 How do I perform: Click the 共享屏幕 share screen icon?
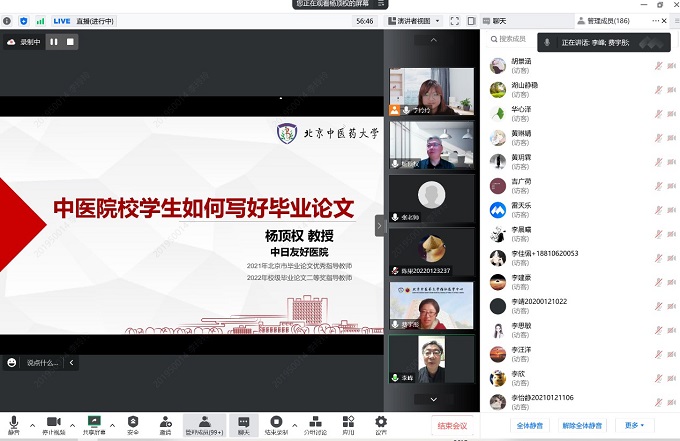point(95,421)
